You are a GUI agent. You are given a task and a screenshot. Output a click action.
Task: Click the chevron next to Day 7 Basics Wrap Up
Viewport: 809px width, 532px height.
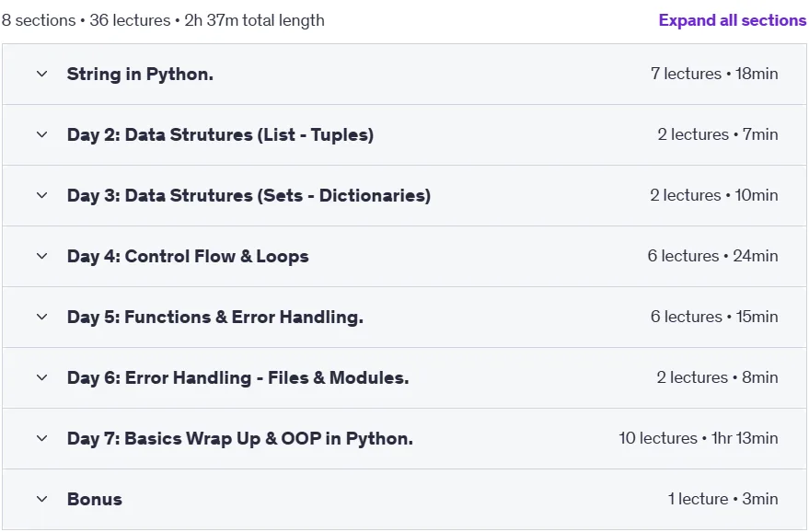tap(41, 439)
